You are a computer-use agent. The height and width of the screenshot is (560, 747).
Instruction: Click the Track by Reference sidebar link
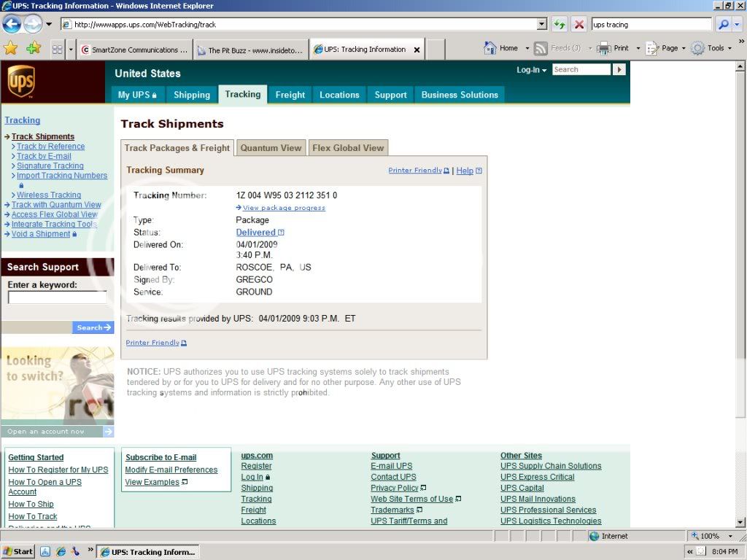(x=51, y=146)
